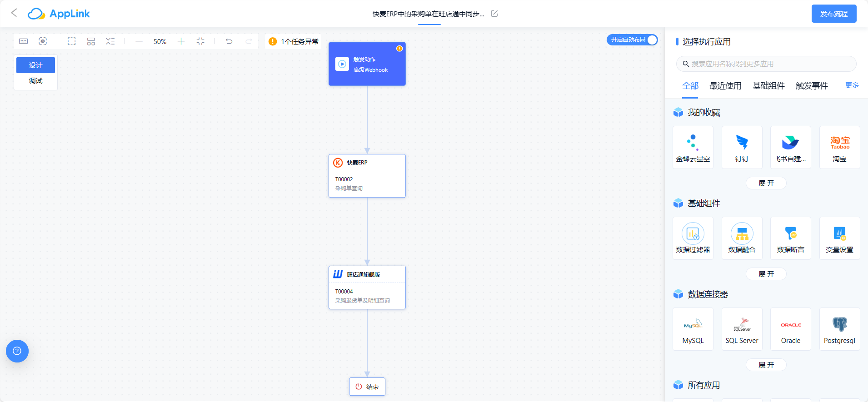Screen dimensions: 868x402
Task: Select the 全部 tab
Action: click(x=690, y=86)
